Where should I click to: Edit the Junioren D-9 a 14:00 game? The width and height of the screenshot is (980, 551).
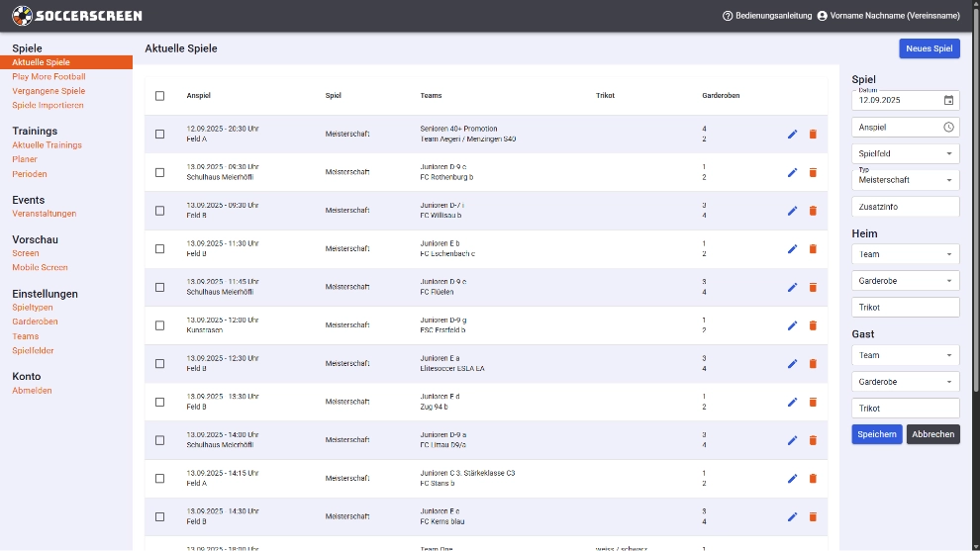tap(792, 440)
